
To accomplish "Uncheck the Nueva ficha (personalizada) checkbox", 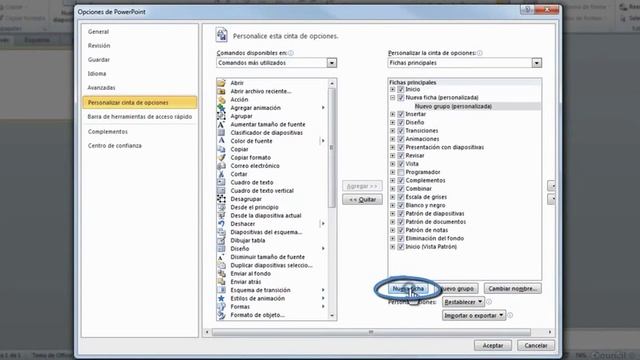I will (x=401, y=98).
